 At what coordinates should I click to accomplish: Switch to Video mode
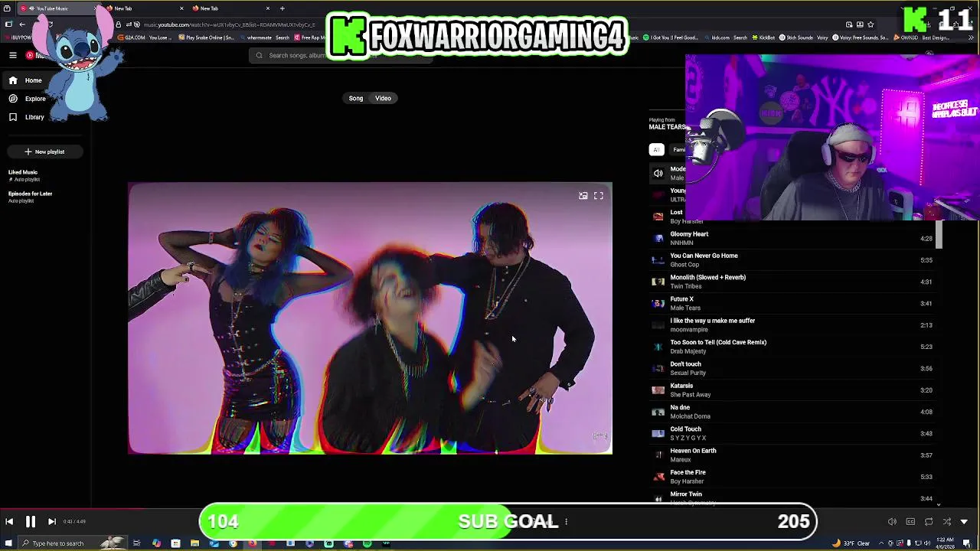tap(383, 98)
